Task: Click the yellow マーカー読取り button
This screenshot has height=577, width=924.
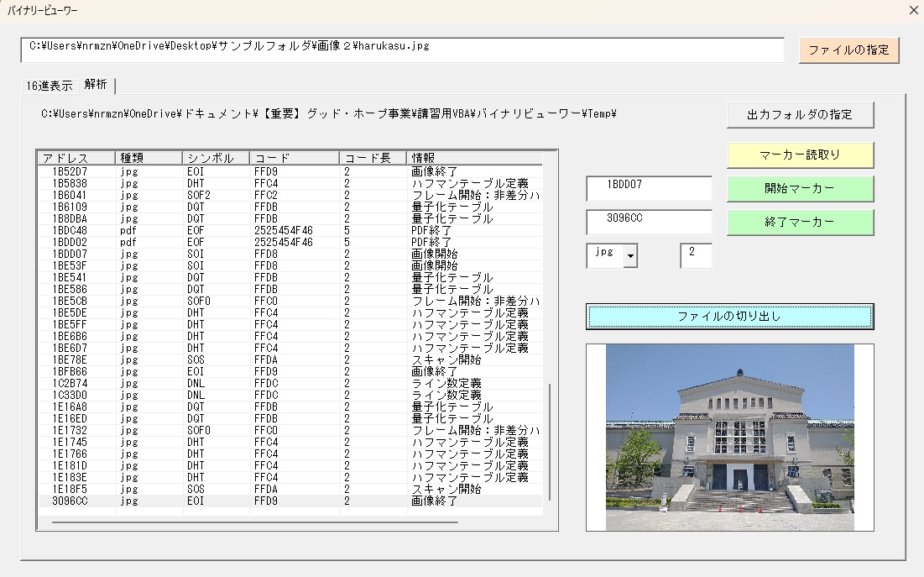Action: [x=800, y=155]
